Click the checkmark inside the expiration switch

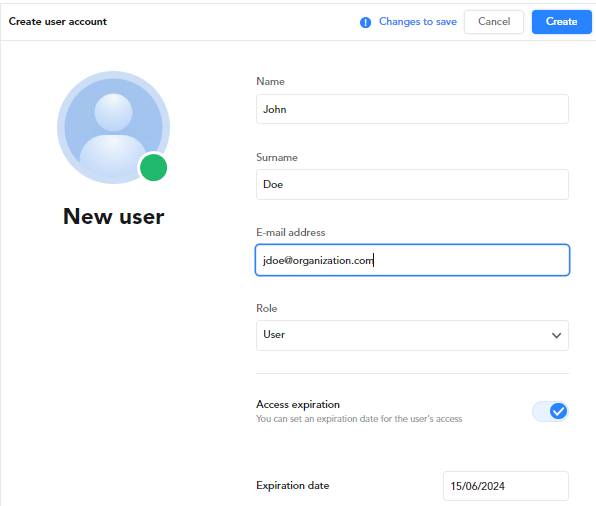pos(558,411)
